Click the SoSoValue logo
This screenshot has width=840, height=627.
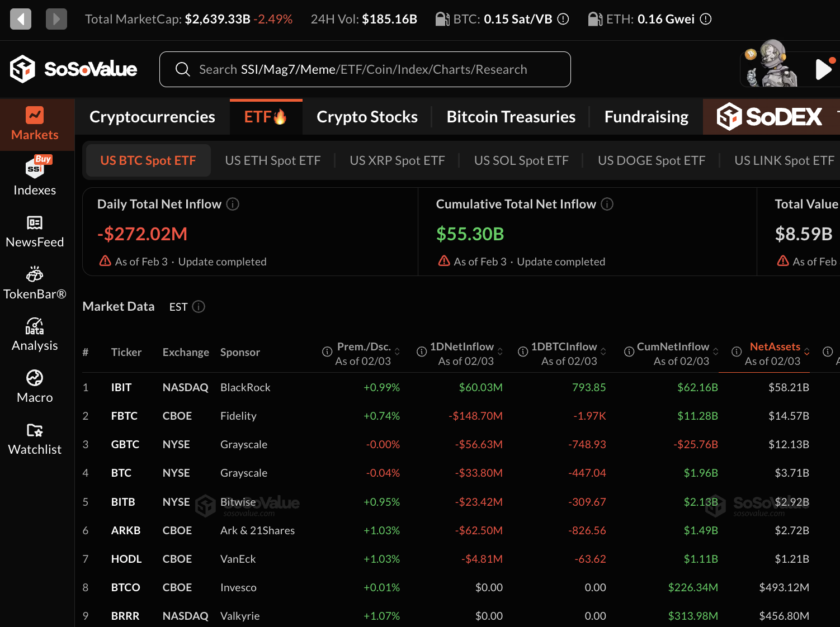73,69
